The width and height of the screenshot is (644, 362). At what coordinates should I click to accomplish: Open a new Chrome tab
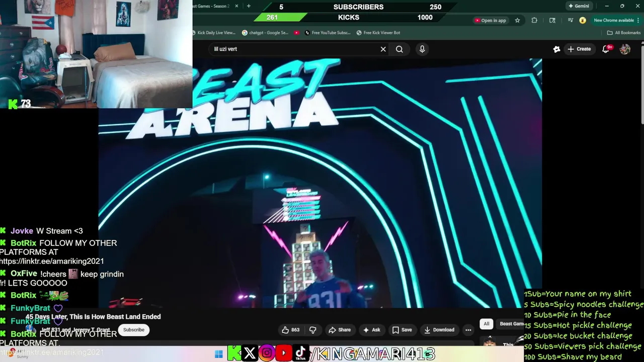click(249, 6)
